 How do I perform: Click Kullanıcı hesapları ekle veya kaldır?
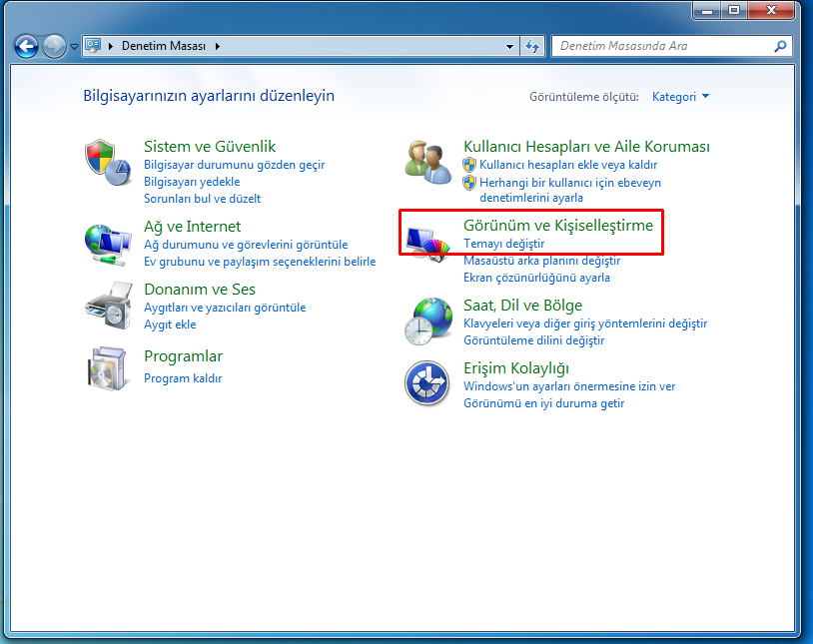point(568,165)
